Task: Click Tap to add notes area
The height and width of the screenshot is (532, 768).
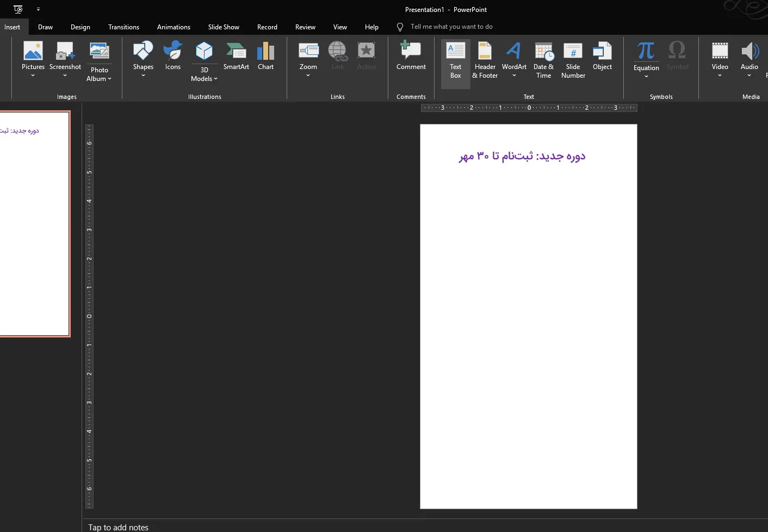Action: coord(119,527)
